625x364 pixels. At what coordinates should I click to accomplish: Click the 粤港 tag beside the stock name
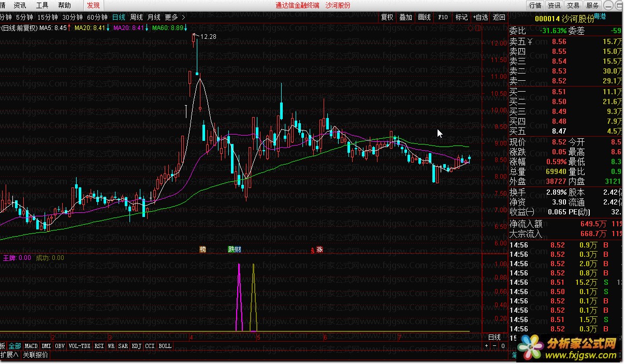point(601,18)
